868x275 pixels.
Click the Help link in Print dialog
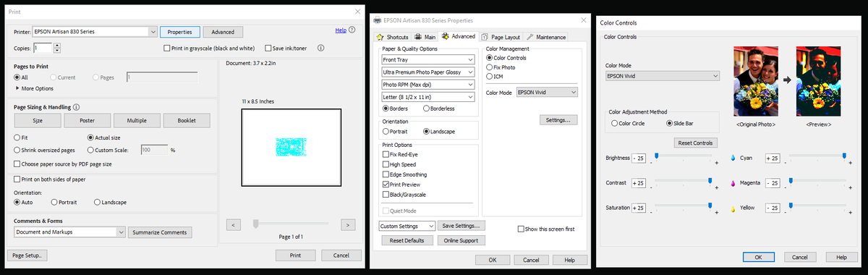pos(340,30)
